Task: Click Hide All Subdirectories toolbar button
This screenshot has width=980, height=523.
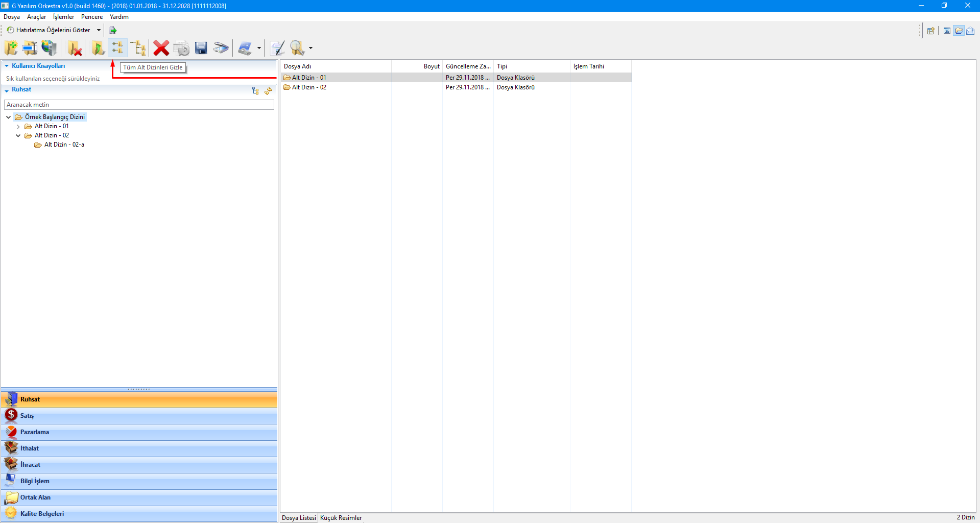Action: point(117,48)
